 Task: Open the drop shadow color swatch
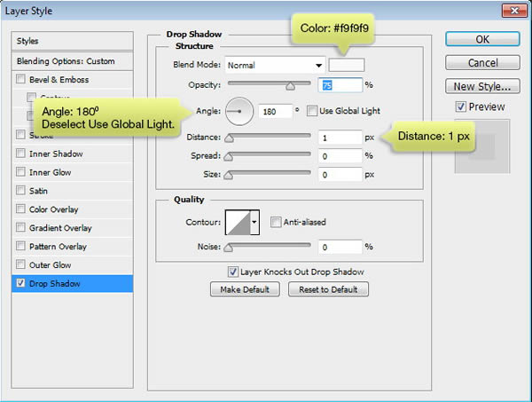347,65
